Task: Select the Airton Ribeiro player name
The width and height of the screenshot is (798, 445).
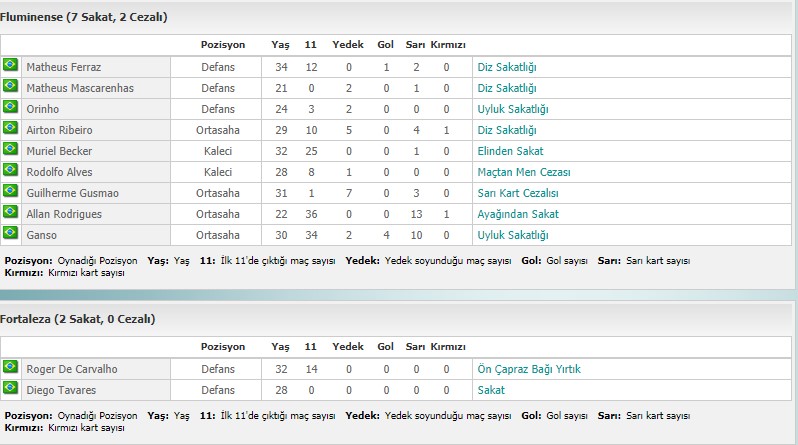Action: (x=60, y=130)
